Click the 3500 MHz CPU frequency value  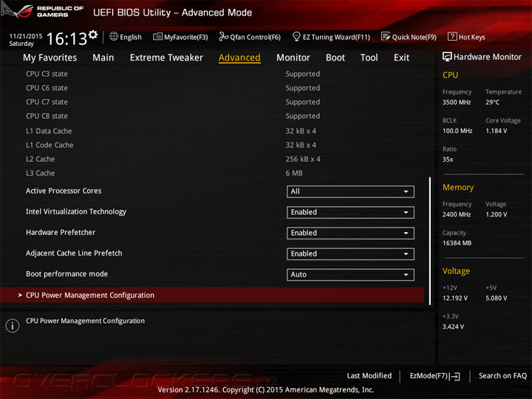[x=457, y=102]
